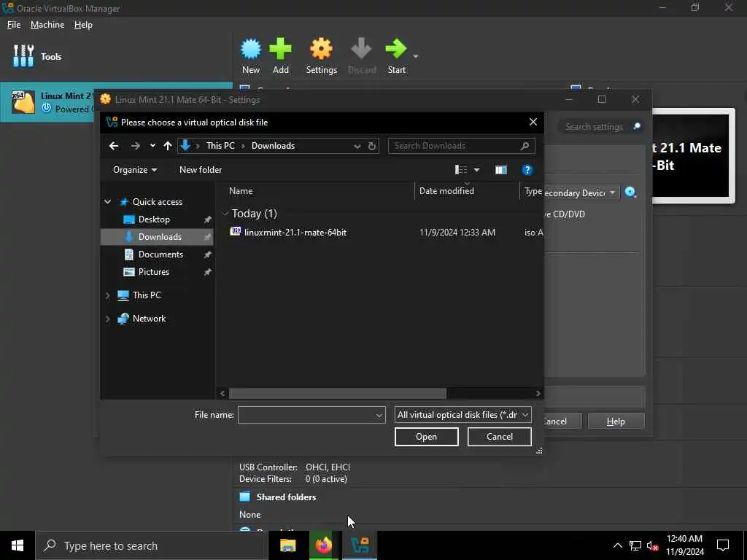This screenshot has height=560, width=747.
Task: Click This PC in address breadcrumb
Action: tap(220, 146)
